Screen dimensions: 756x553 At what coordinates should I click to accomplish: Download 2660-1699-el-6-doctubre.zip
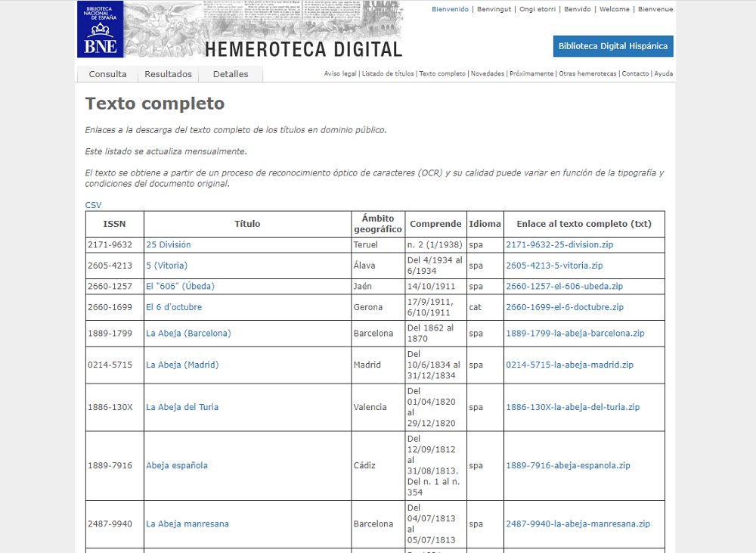pos(565,307)
